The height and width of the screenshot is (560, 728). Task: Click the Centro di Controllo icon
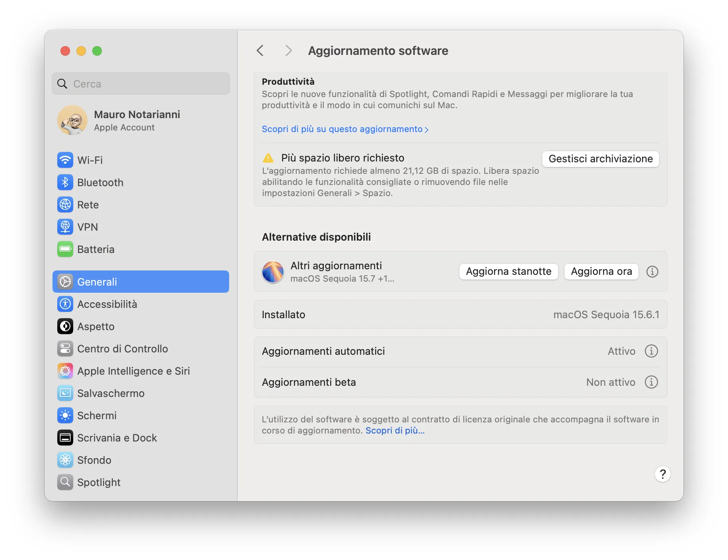click(65, 348)
